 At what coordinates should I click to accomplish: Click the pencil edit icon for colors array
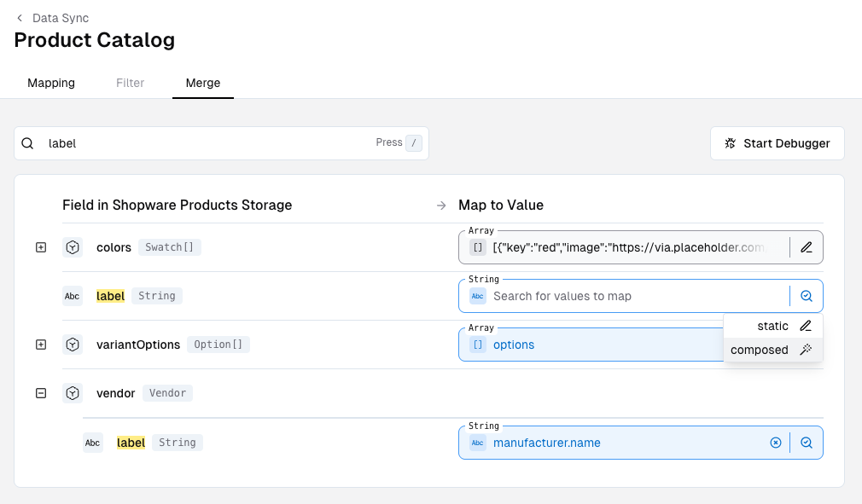point(807,247)
